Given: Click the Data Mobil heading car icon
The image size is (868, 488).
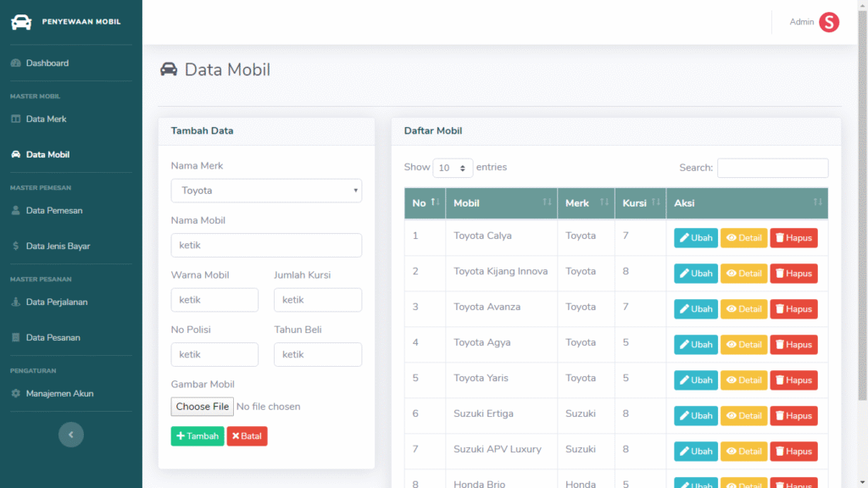Looking at the screenshot, I should 169,69.
